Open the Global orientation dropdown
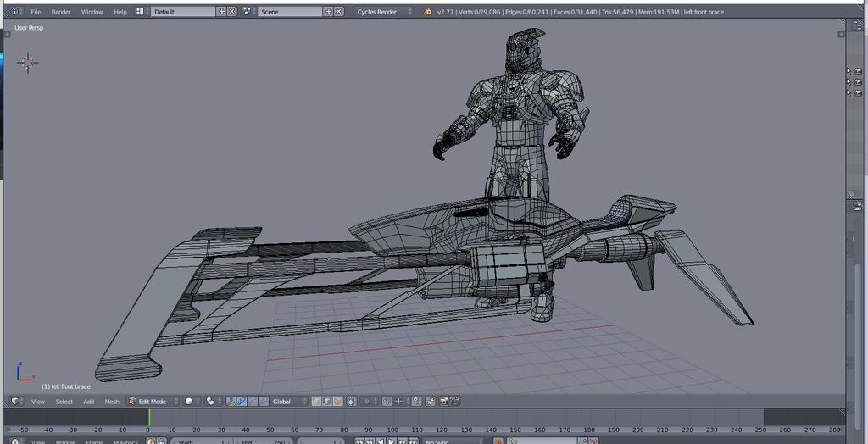This screenshot has height=444, width=868. 285,401
